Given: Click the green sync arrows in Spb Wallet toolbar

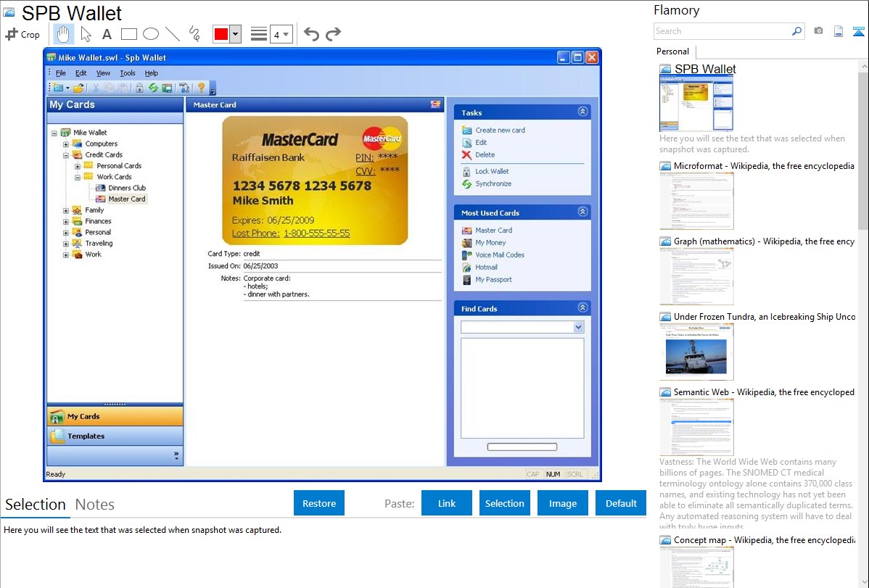Looking at the screenshot, I should 153,88.
